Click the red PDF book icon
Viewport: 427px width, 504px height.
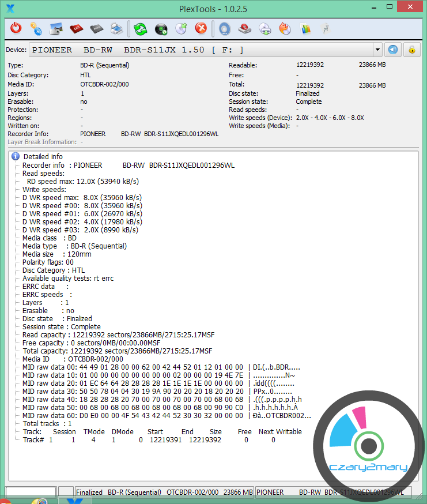point(75,28)
